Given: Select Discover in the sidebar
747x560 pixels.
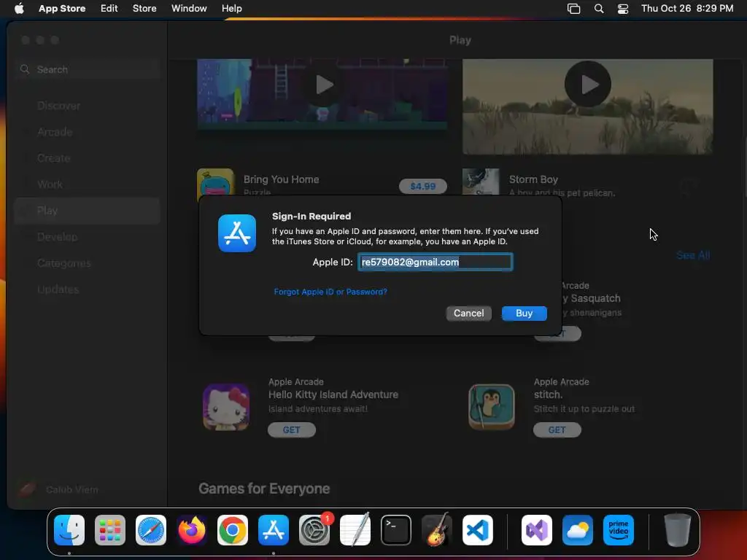Looking at the screenshot, I should click(88, 106).
